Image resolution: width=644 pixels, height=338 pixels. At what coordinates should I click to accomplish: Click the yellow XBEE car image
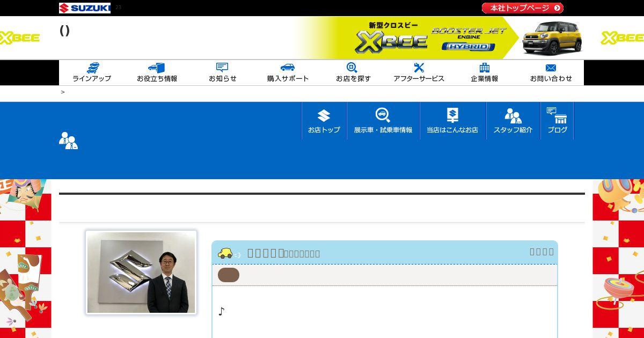click(552, 38)
